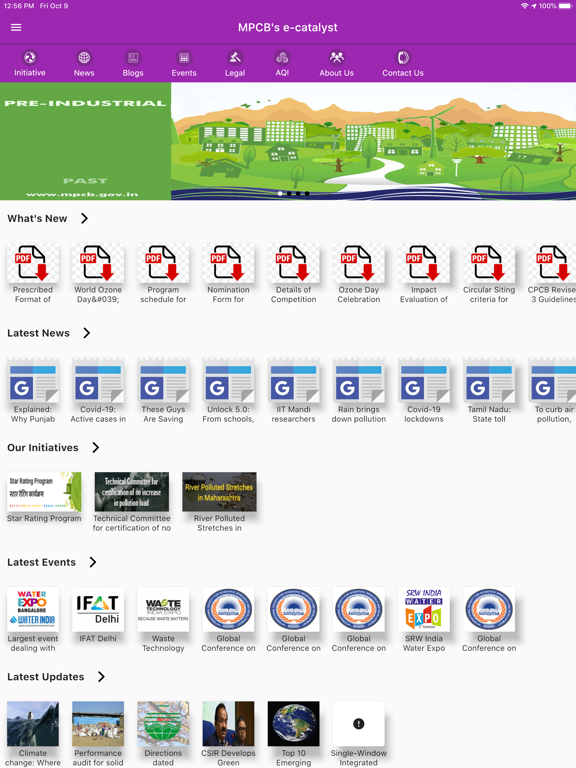576x768 pixels.
Task: Open the CPCB Revised Guidelines PDF
Action: click(x=552, y=263)
